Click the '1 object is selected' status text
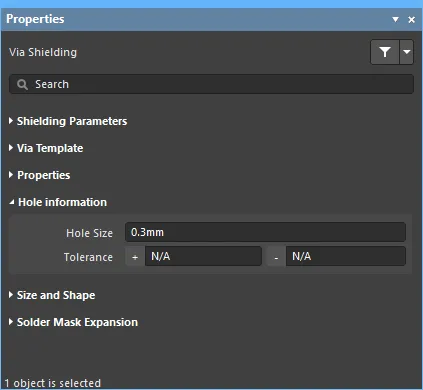The image size is (423, 390). 53,383
